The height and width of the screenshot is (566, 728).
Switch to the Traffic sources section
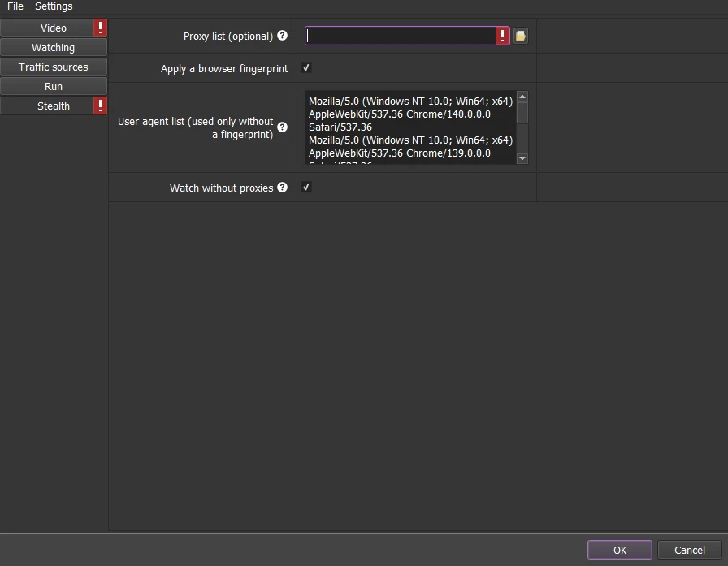(x=54, y=67)
